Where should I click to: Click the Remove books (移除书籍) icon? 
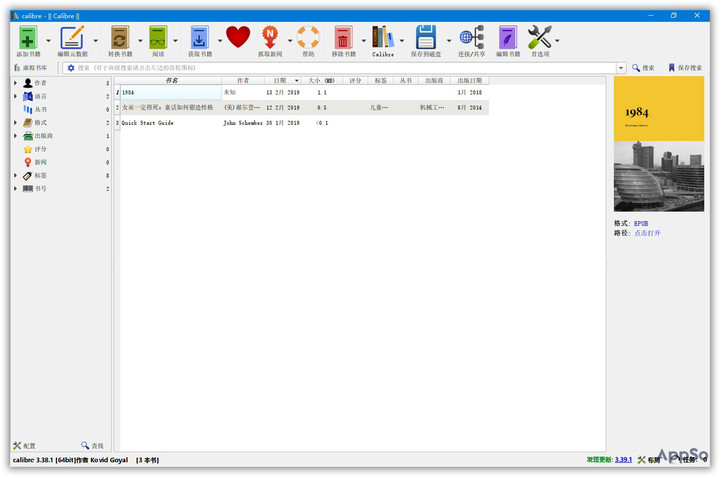(343, 38)
